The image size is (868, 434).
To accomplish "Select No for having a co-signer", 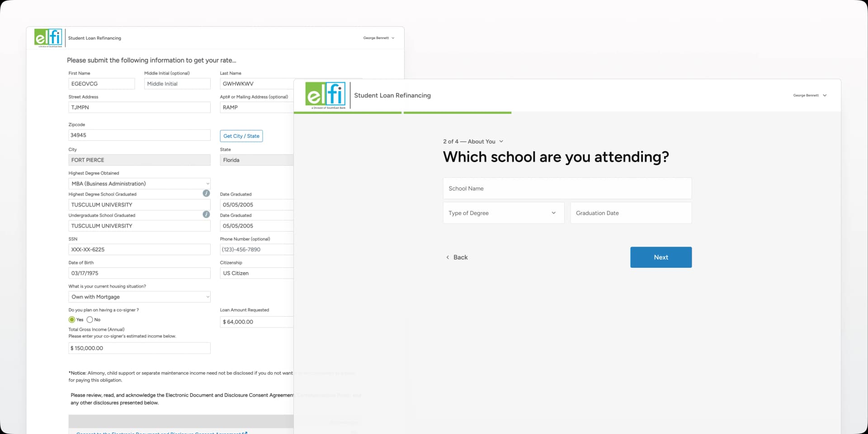I will (x=89, y=319).
